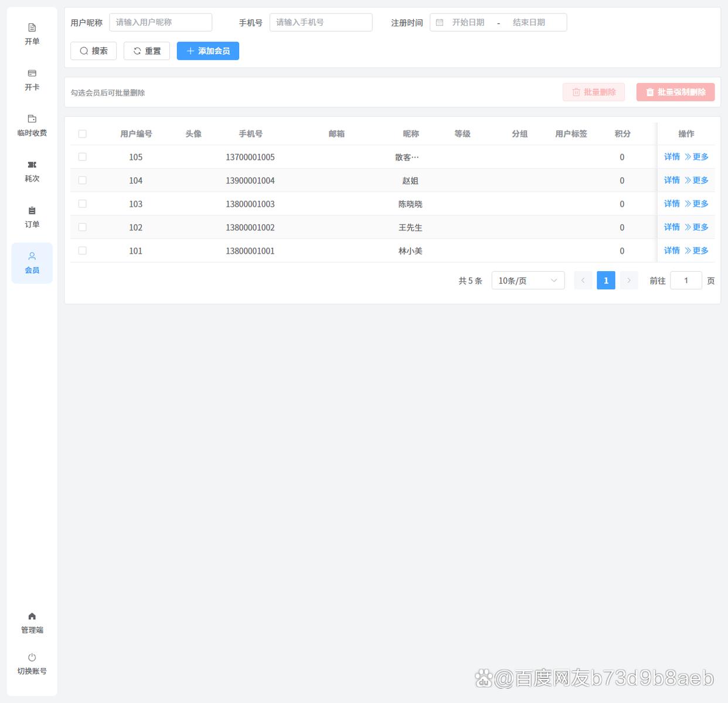728x703 pixels.
Task: Open the 开卡 card sidebar item
Action: pyautogui.click(x=32, y=80)
